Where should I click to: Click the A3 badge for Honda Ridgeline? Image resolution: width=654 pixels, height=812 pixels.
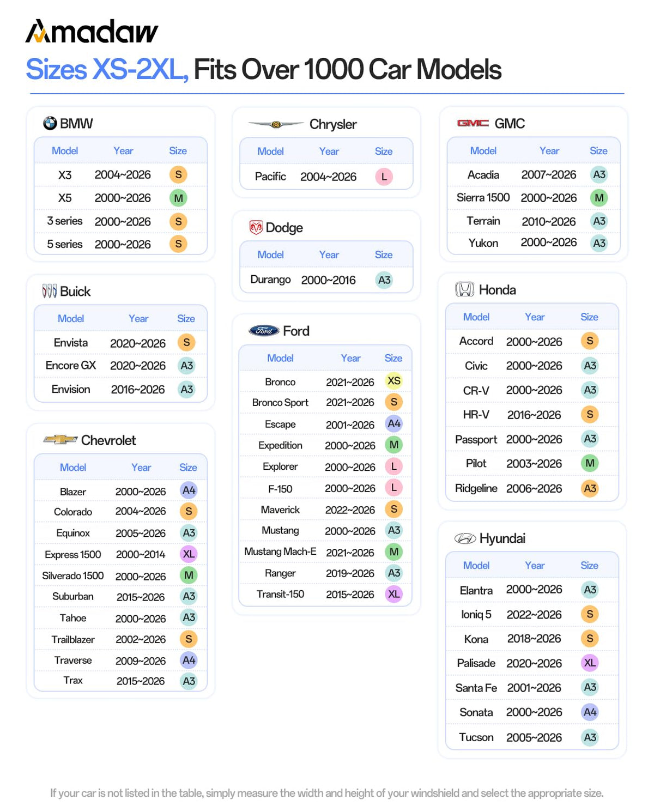click(590, 488)
